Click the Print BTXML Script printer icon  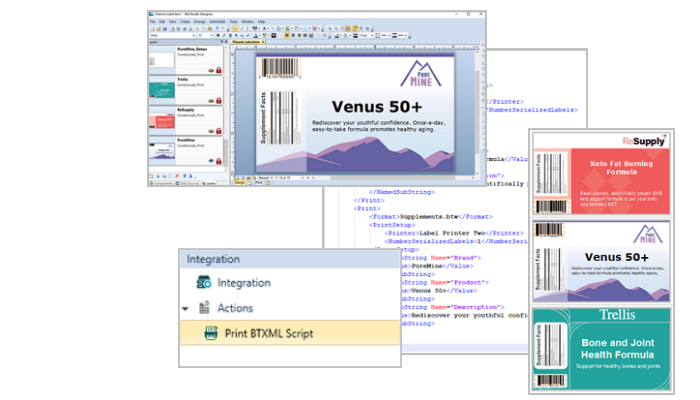point(211,333)
